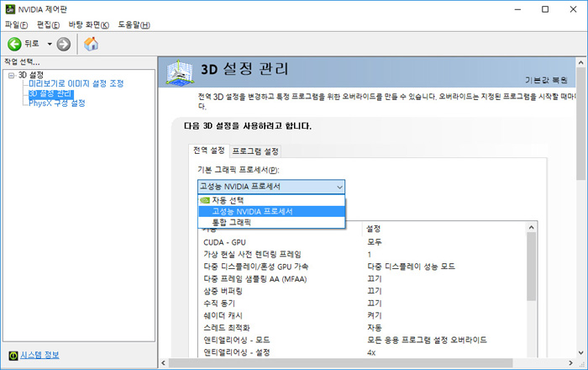Click the 3D 설정 관리 header icon

(180, 72)
